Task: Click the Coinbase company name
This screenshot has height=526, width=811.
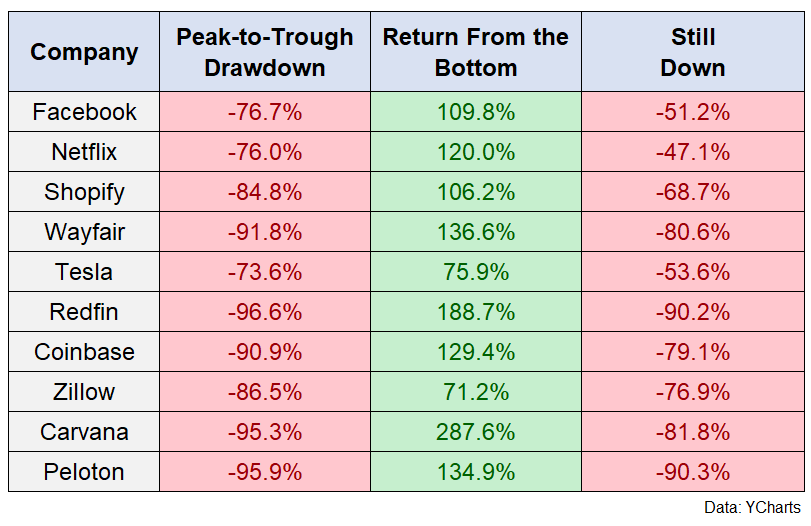Action: [84, 352]
